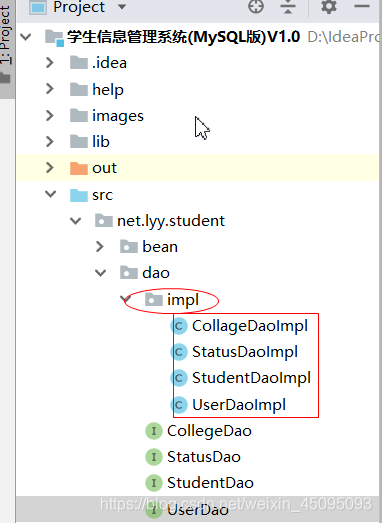Expand the out folder chevron

(50, 167)
